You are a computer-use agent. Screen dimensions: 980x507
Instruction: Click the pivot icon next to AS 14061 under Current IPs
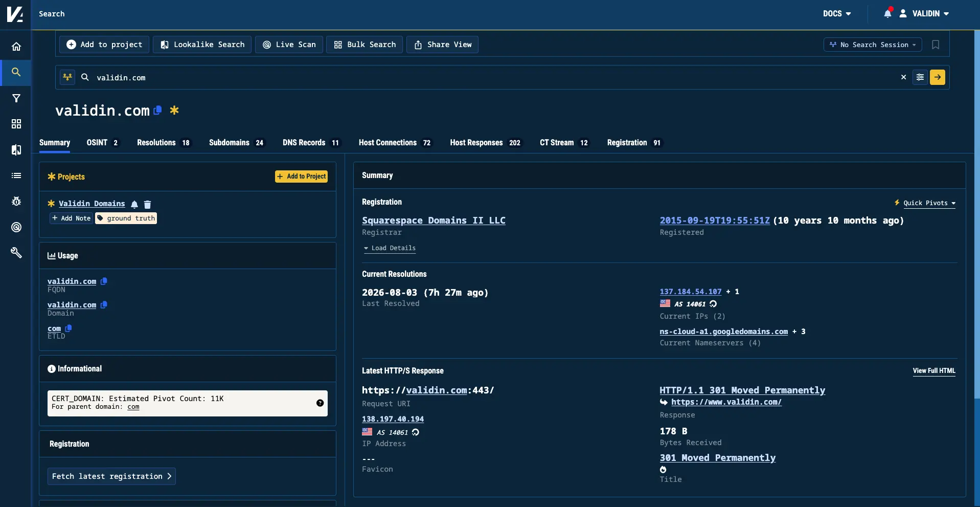pos(713,304)
